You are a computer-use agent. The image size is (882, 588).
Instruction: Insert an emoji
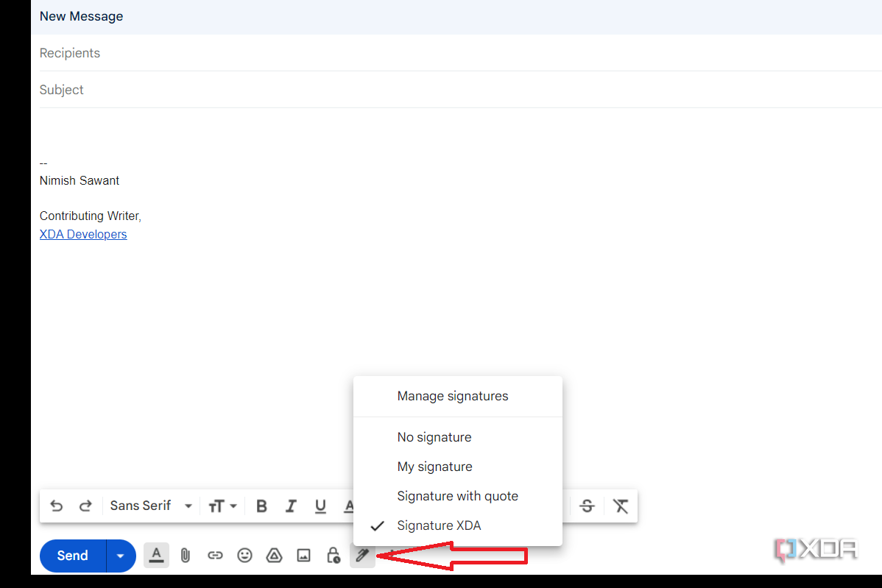244,556
